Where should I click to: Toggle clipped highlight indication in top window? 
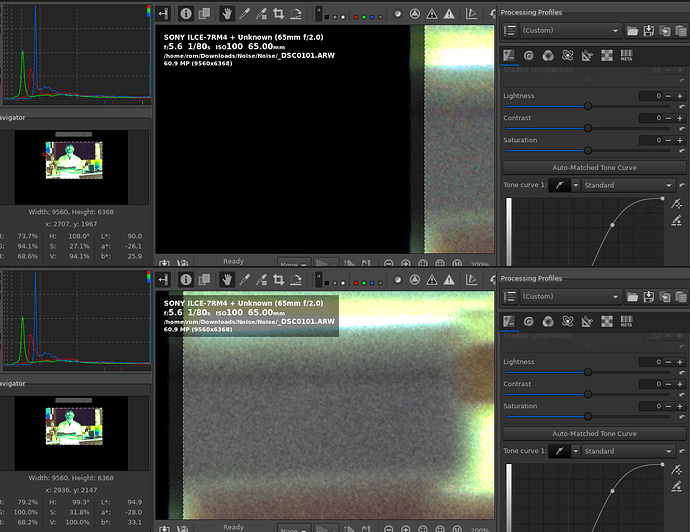click(449, 14)
